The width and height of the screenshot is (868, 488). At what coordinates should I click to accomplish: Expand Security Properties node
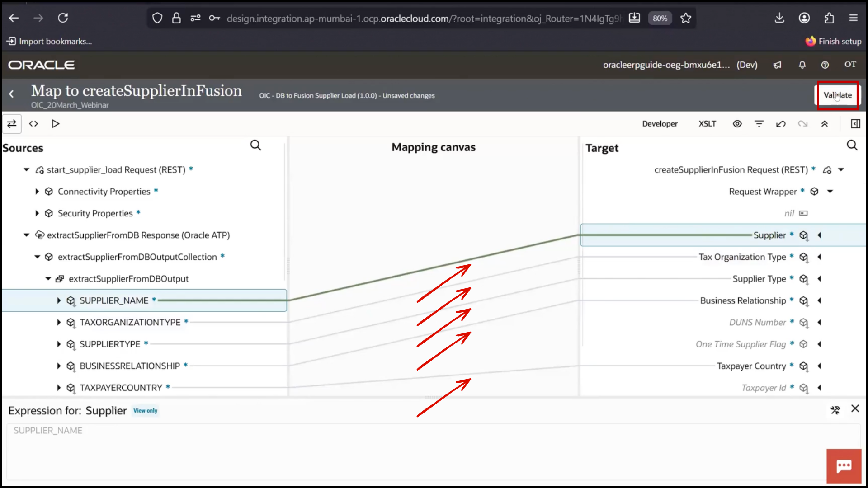(37, 213)
